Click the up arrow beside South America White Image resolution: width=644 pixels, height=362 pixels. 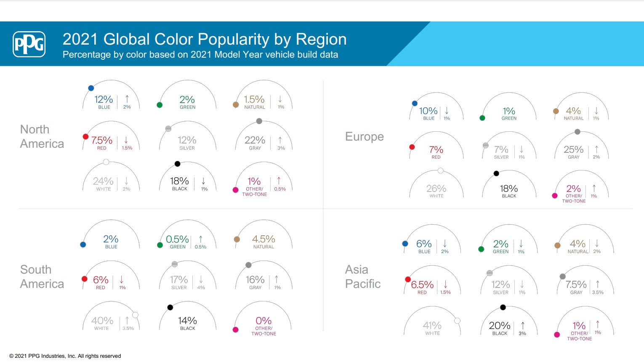[127, 320]
